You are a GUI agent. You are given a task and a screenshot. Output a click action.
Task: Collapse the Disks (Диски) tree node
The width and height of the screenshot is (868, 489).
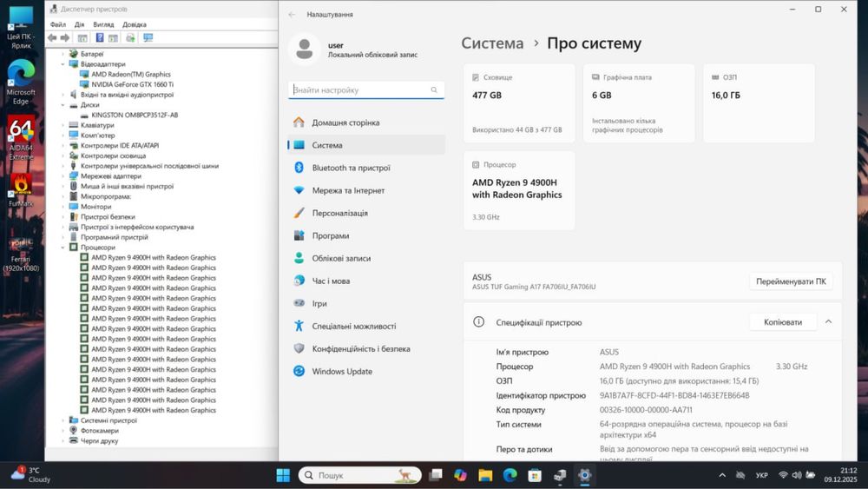tap(62, 105)
